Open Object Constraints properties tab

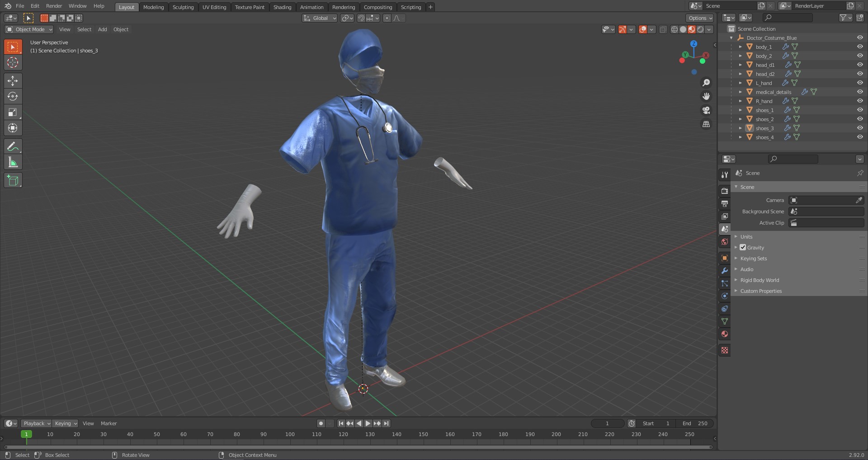click(x=725, y=309)
